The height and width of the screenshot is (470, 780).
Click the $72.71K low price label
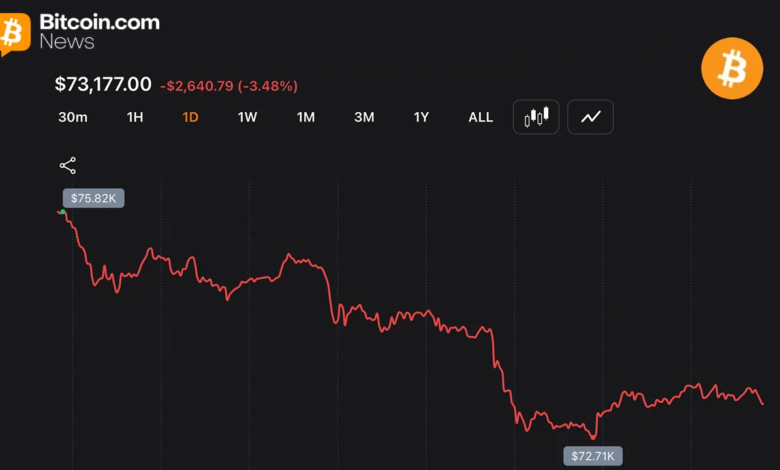click(592, 456)
